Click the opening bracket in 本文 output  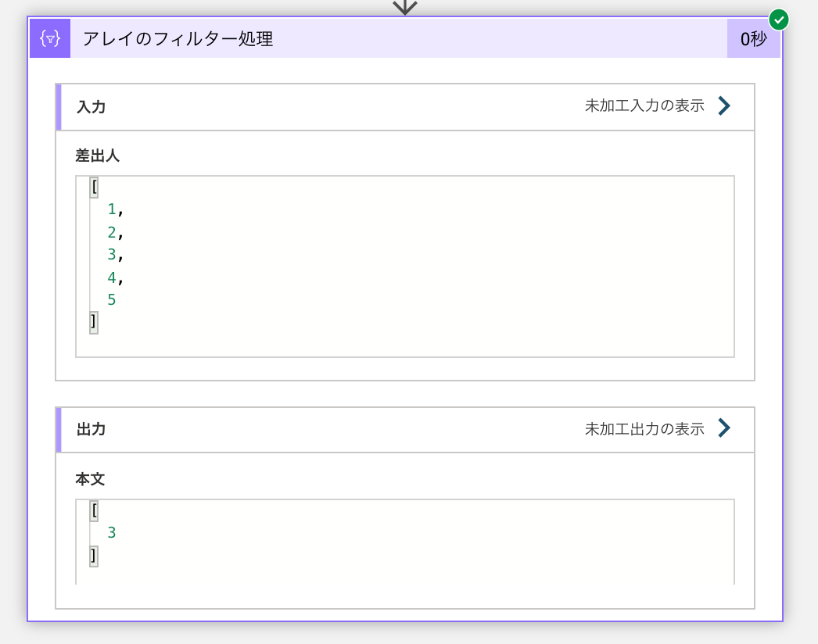(94, 510)
